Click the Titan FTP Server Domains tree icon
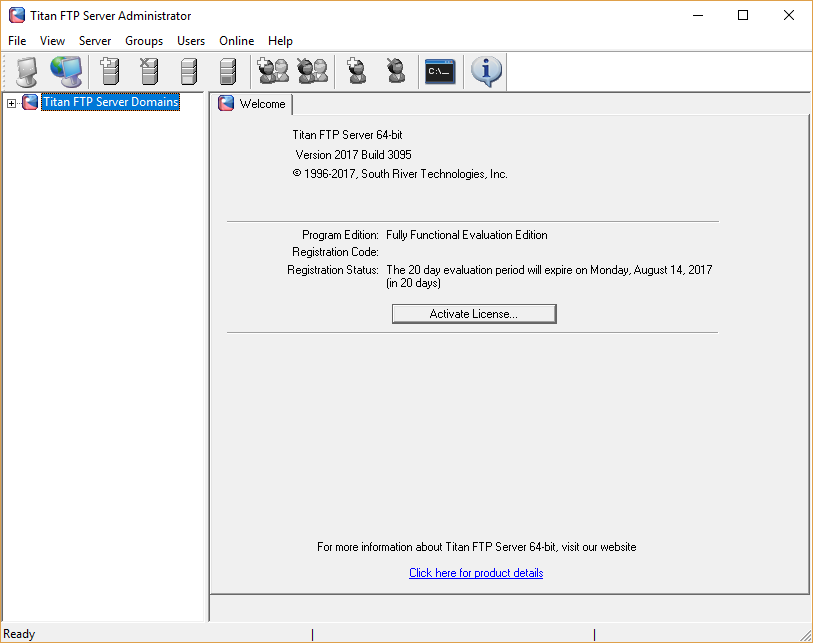 [30, 102]
